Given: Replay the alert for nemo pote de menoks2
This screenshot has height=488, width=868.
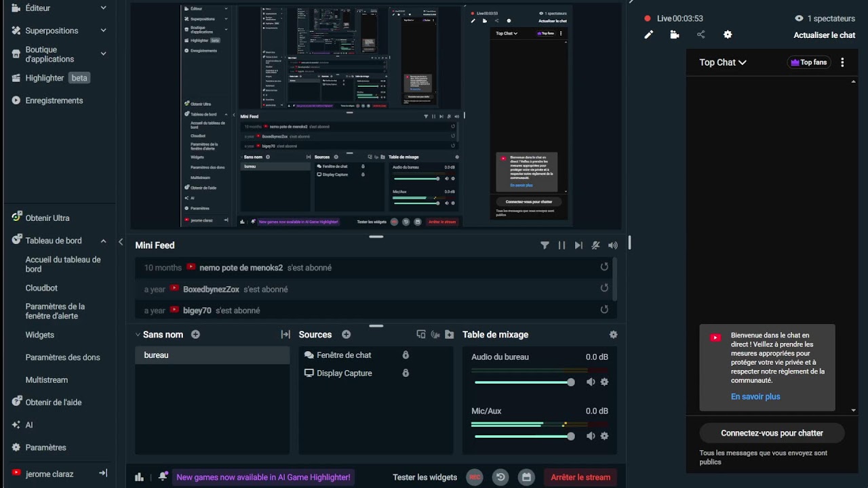Looking at the screenshot, I should [604, 267].
